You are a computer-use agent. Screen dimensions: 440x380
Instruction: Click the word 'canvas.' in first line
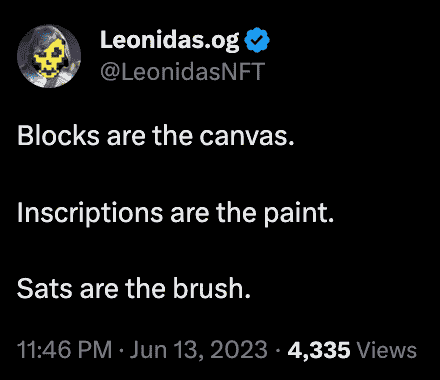pyautogui.click(x=247, y=137)
